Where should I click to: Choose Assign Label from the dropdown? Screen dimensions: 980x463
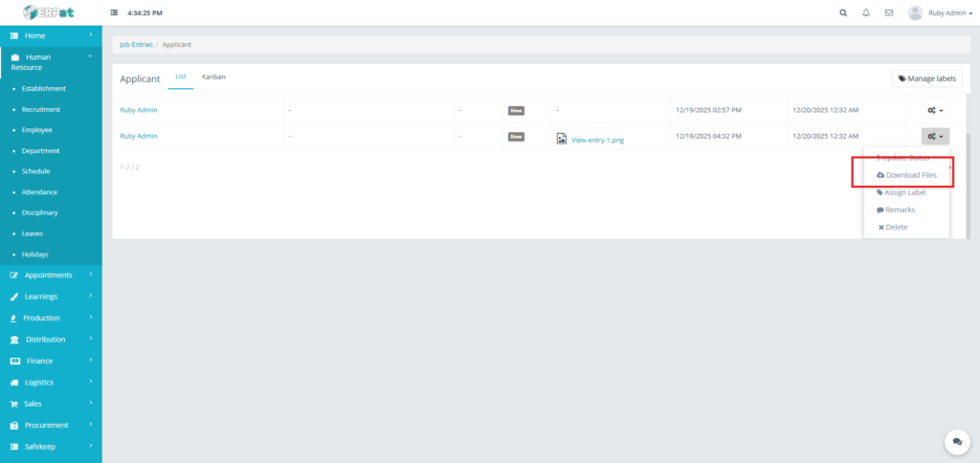point(906,193)
